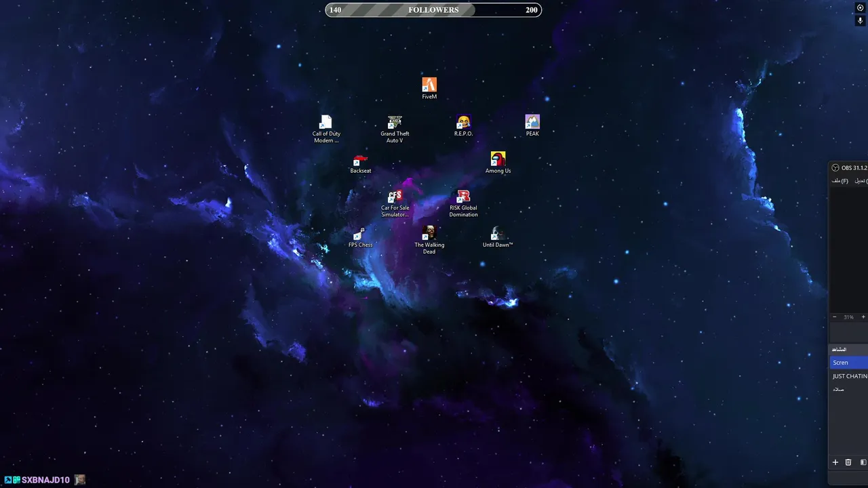
Task: Click the OBS scene filters icon beside trash
Action: pos(863,462)
